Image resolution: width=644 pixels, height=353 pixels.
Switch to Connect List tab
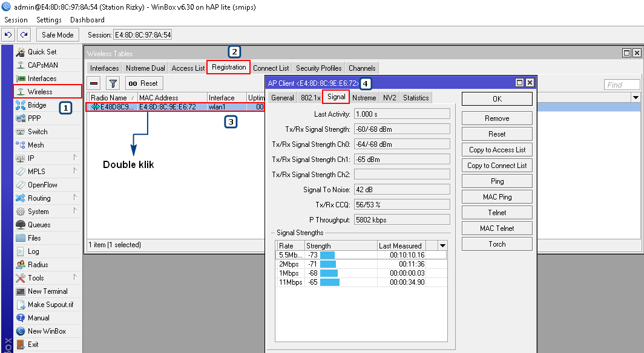271,68
